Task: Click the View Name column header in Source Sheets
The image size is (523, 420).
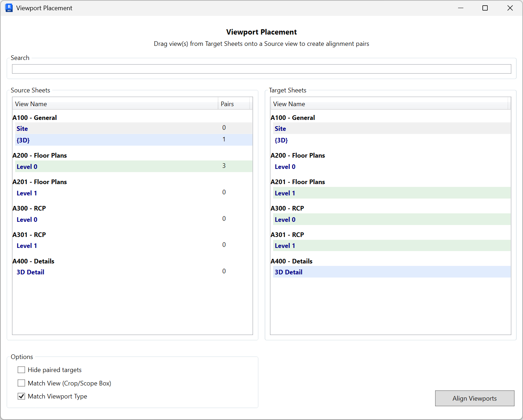Action: pos(31,104)
